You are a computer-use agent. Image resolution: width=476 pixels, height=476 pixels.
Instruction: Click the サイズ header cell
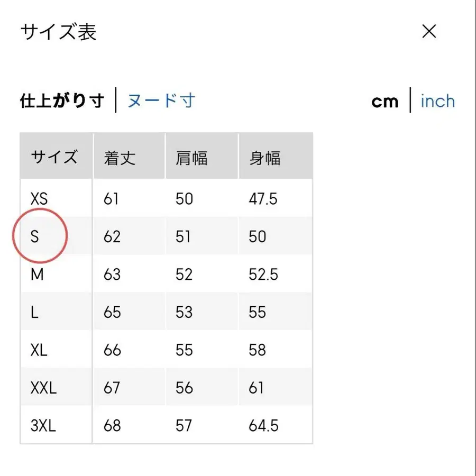point(54,155)
